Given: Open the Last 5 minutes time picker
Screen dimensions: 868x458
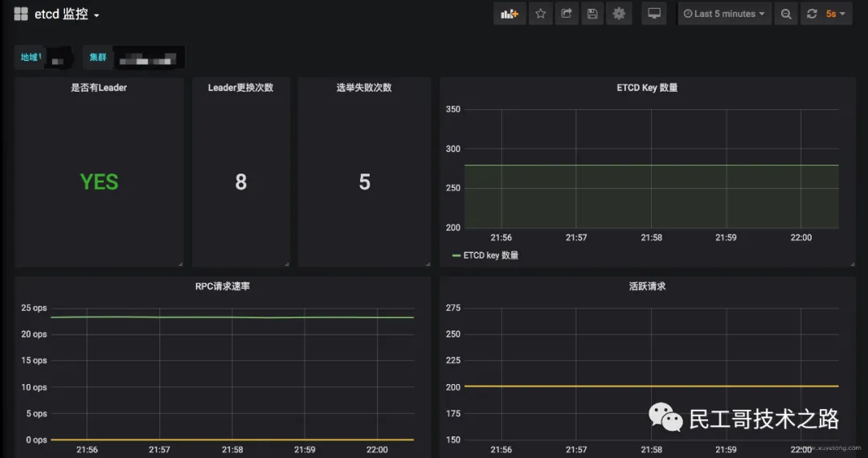Looking at the screenshot, I should click(724, 14).
